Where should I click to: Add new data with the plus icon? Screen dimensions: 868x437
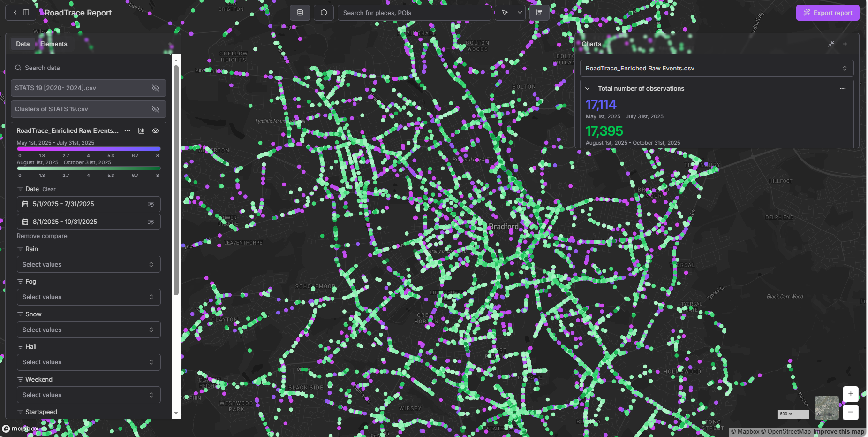[x=170, y=44]
